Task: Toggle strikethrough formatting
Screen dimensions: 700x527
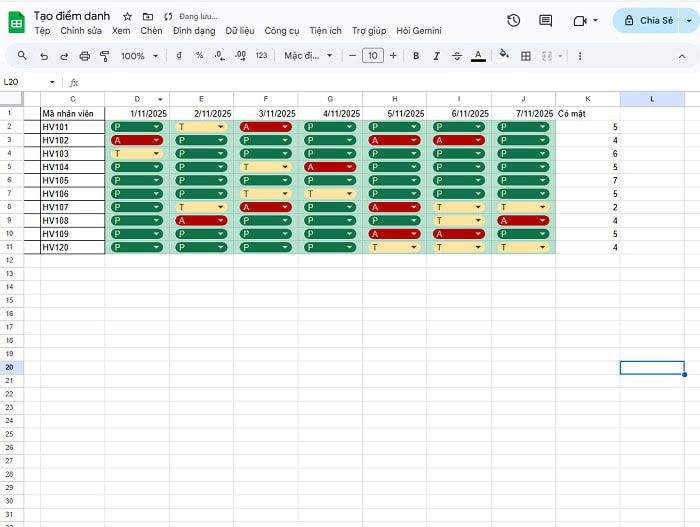Action: coord(457,56)
